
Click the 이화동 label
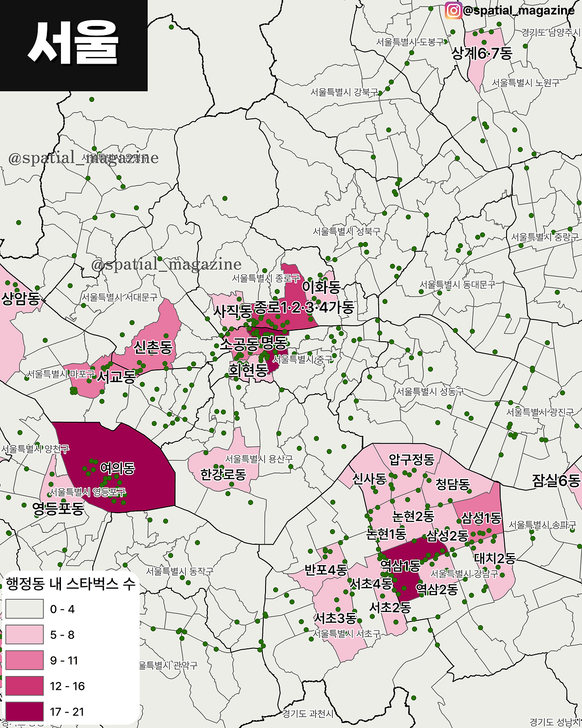pyautogui.click(x=321, y=287)
